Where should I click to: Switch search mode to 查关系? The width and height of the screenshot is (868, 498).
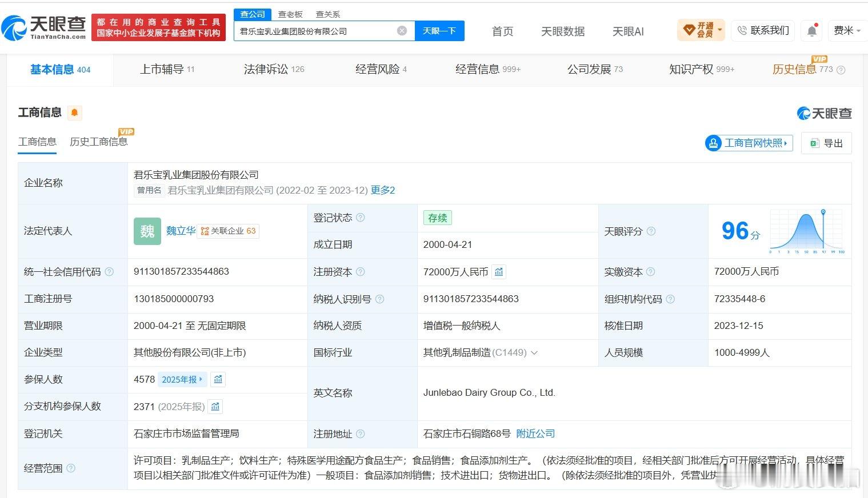[x=328, y=14]
